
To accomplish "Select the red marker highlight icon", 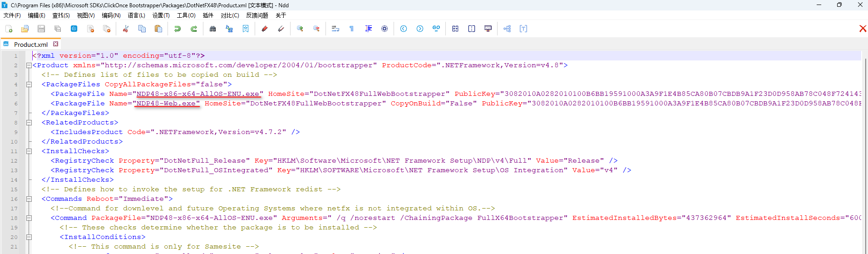I will click(x=265, y=29).
